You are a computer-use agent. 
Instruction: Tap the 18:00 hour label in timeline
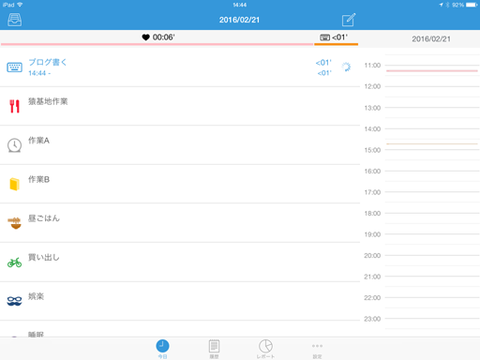tap(372, 213)
